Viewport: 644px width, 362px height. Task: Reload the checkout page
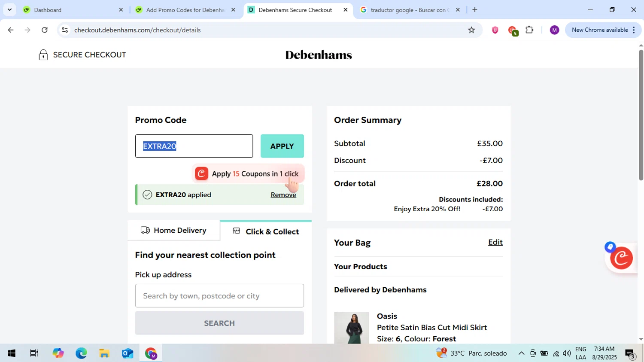(45, 30)
